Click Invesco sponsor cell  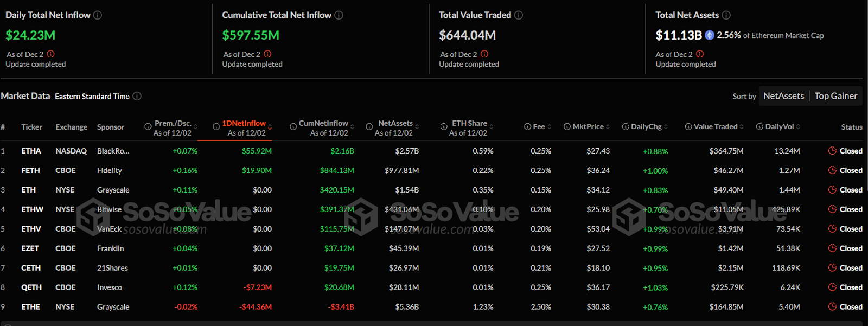click(x=110, y=287)
